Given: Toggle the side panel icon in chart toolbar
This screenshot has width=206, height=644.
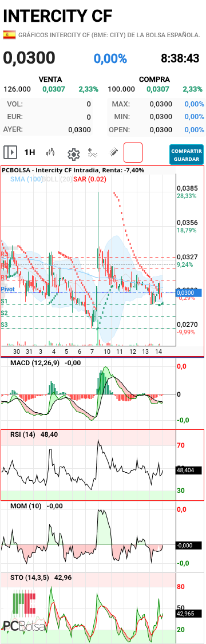Looking at the screenshot, I should coord(10,153).
